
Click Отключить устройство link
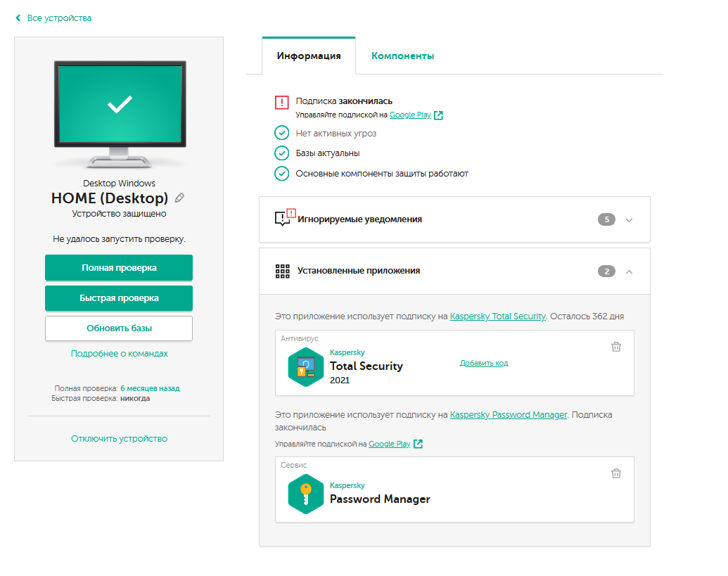pos(119,439)
